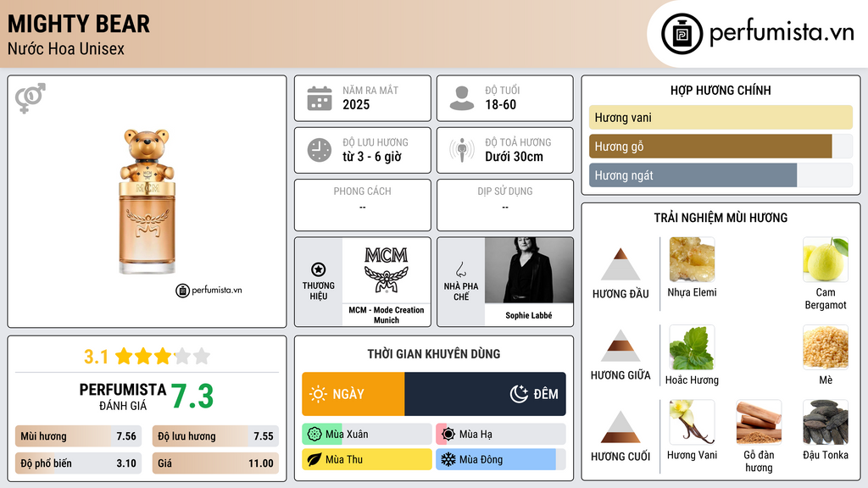The image size is (868, 488).
Task: Click the age range value 18-60
Action: point(500,104)
